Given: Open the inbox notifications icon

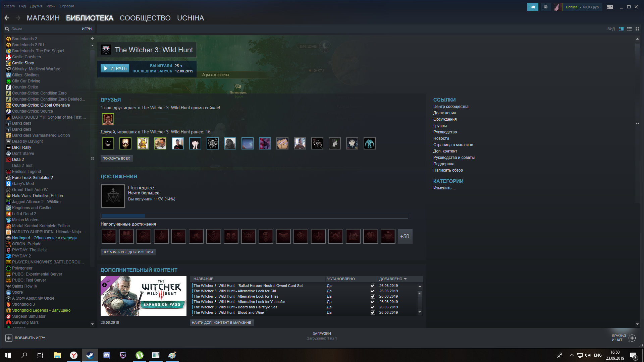Looking at the screenshot, I should [x=546, y=7].
